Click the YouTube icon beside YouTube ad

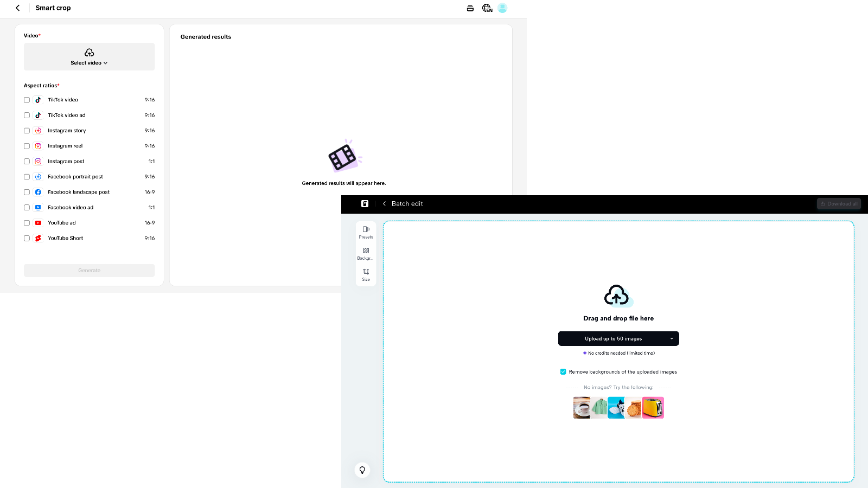click(x=37, y=222)
